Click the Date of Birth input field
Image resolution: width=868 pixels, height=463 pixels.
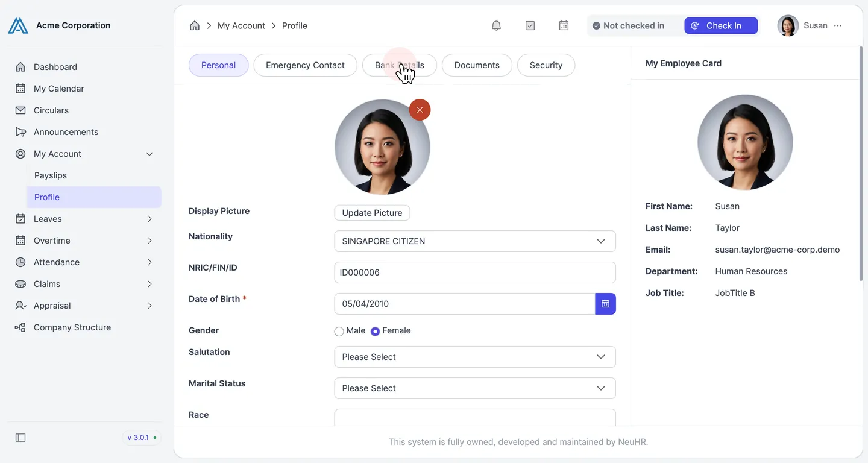pyautogui.click(x=465, y=304)
